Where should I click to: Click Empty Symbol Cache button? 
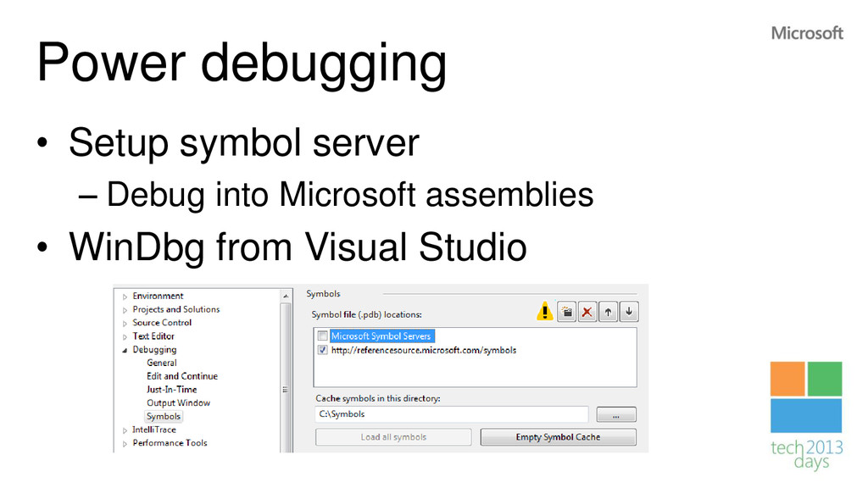(x=558, y=437)
